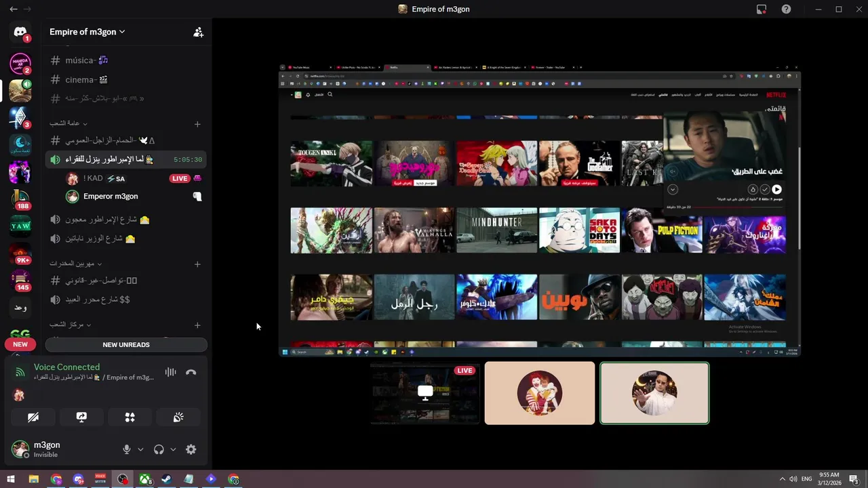Open the server icon with badge 188
Viewport: 868px width, 488px height.
(x=20, y=199)
